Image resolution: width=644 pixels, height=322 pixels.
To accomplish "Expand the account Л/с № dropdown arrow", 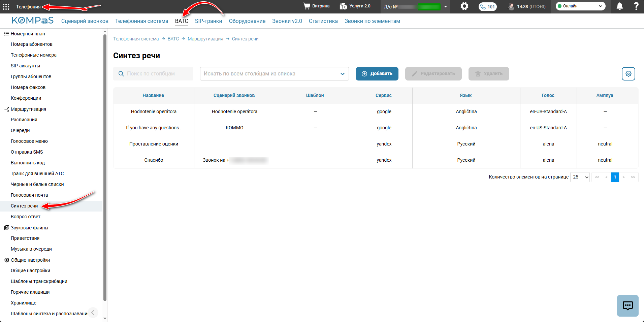I will [x=446, y=7].
